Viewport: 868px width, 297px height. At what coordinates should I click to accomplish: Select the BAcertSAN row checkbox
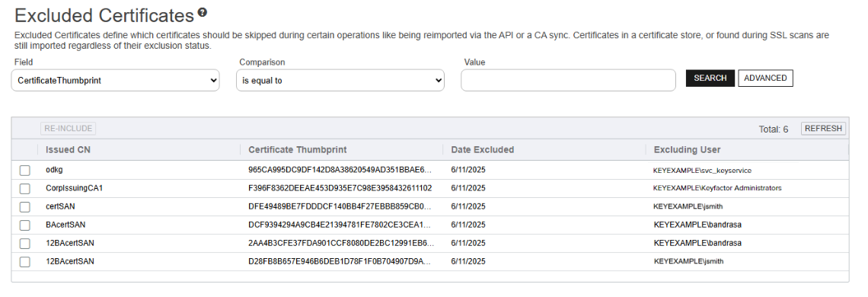pyautogui.click(x=25, y=225)
